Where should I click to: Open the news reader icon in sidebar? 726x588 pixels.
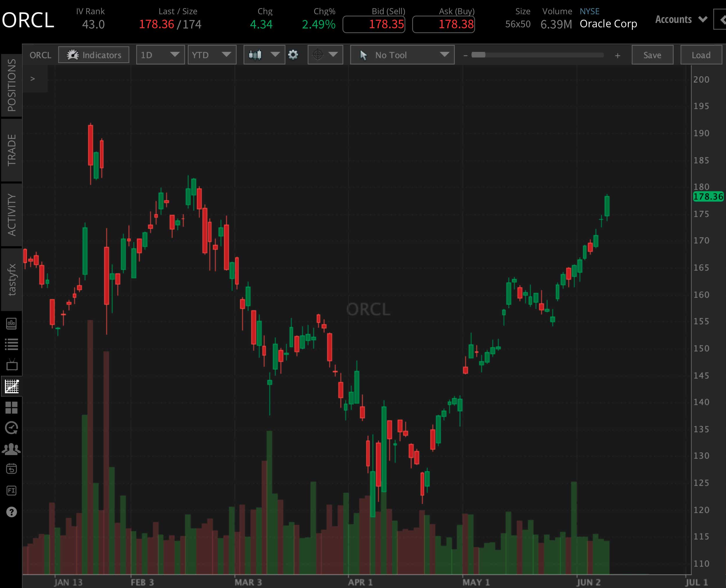pos(12,324)
